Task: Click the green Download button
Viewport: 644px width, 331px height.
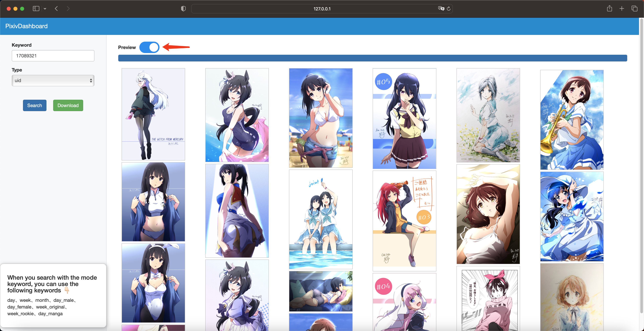Action: (68, 105)
